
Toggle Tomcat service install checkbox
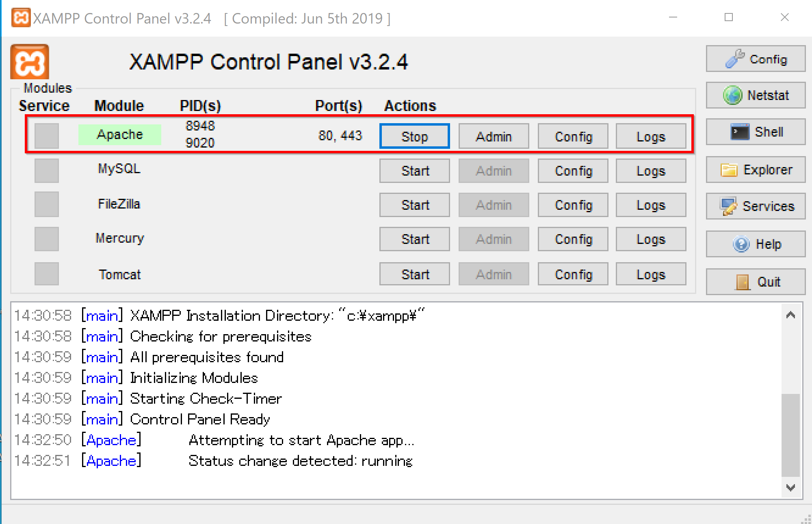pyautogui.click(x=47, y=274)
